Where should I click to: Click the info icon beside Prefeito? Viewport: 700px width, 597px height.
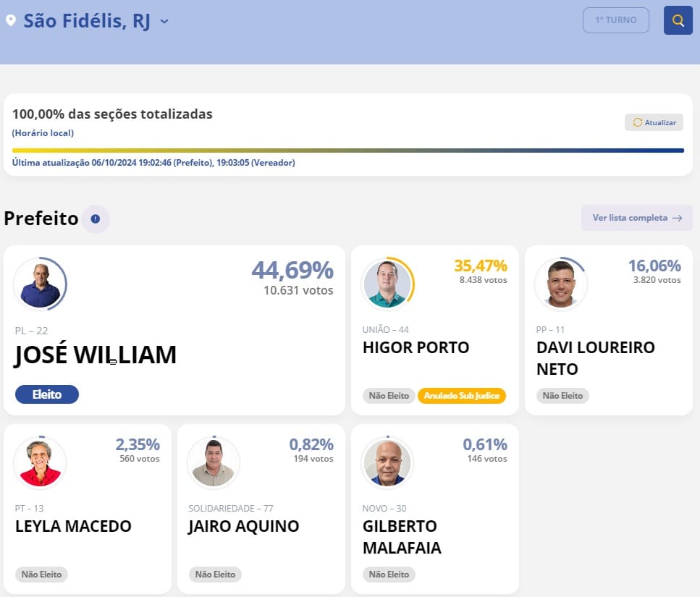[x=95, y=219]
